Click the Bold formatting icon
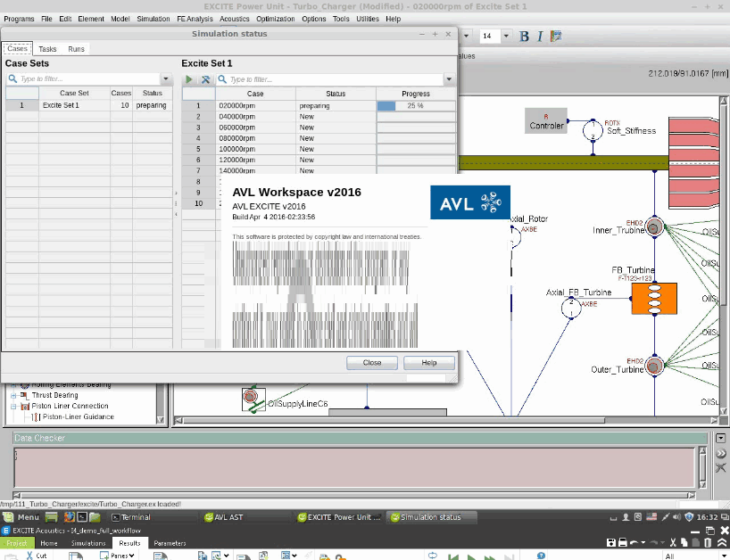Screen dimensions: 730x560 click(525, 36)
